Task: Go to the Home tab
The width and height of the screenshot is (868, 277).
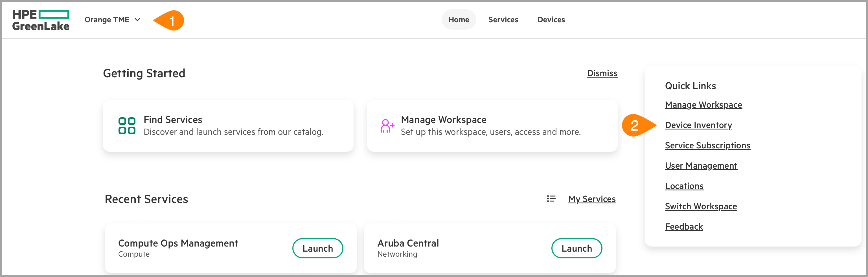Action: point(458,19)
